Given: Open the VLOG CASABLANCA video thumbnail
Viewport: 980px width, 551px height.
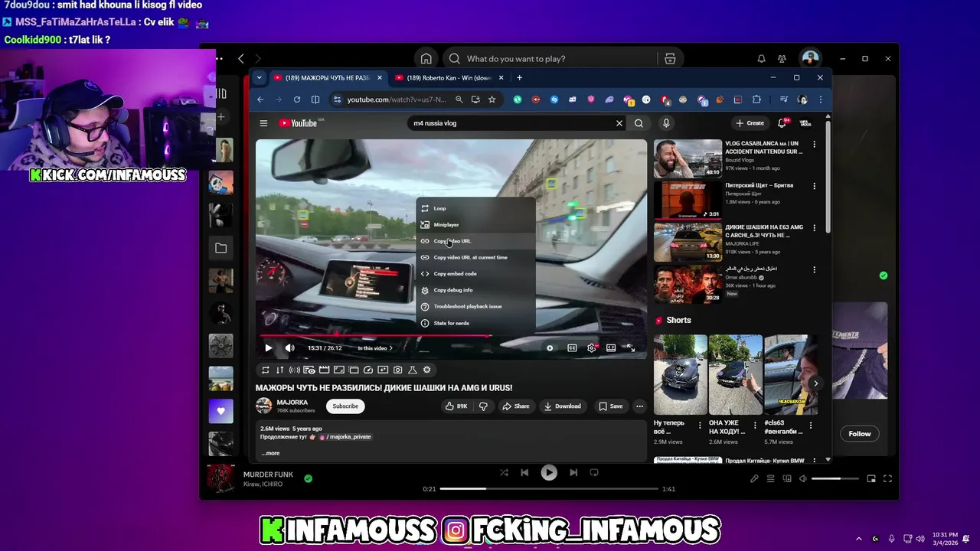Looking at the screenshot, I should coord(688,158).
